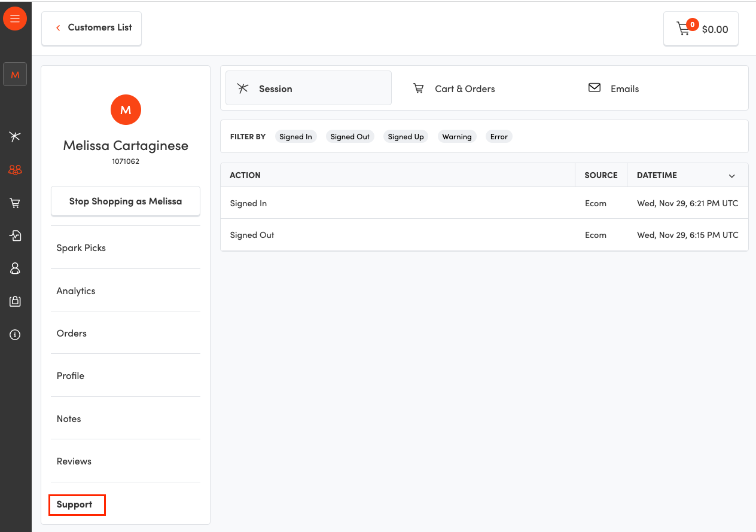Viewport: 756px width, 532px height.
Task: Click Stop Shopping as Melissa button
Action: click(x=126, y=201)
